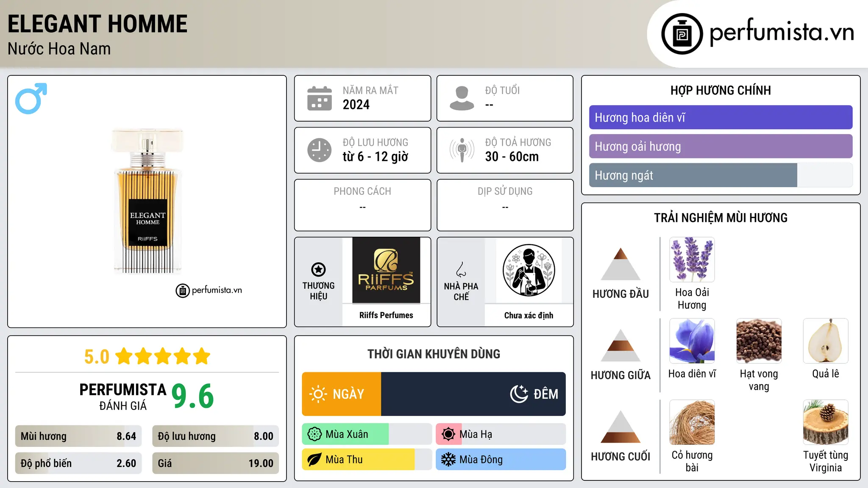Open the Quả lê pear image

(x=826, y=341)
